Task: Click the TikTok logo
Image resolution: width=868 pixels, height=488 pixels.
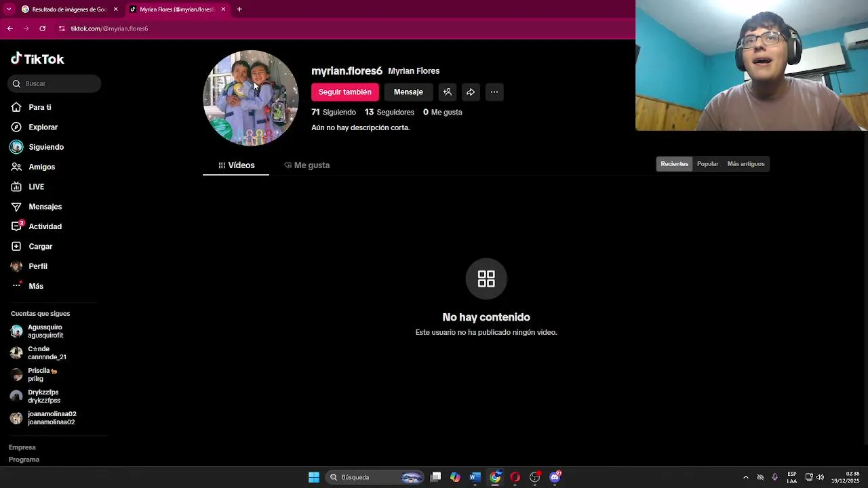Action: point(37,59)
